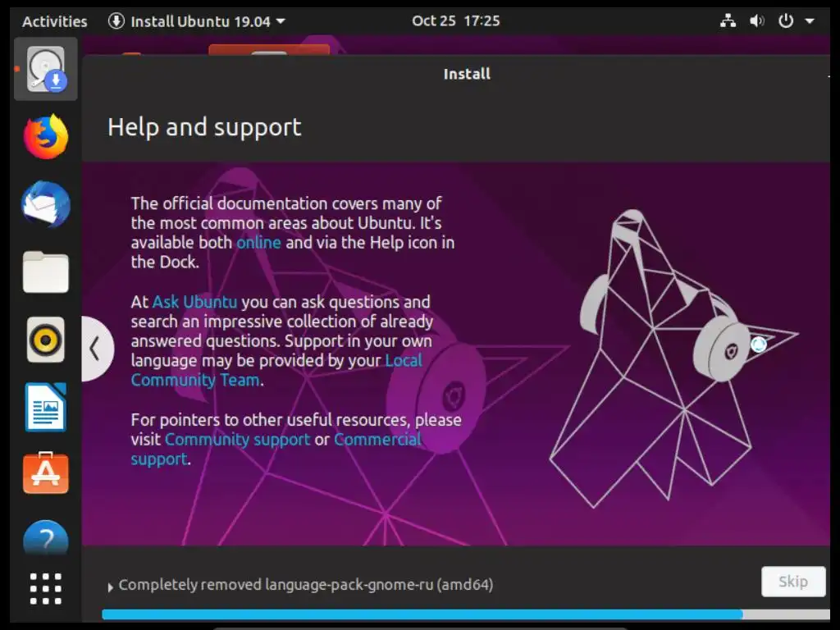Open the Ask Ubuntu link
The image size is (840, 630).
coord(194,302)
